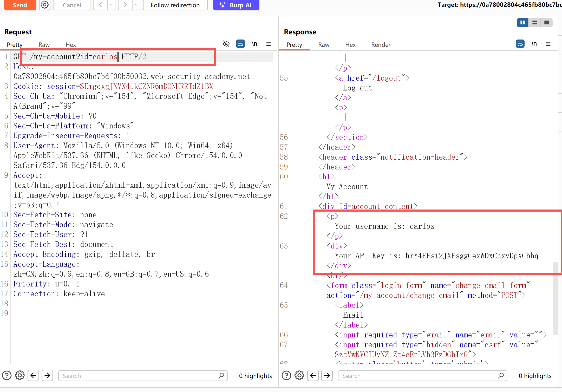Open Response panel hamburger menu
Screen dimensions: 562x392
548,44
